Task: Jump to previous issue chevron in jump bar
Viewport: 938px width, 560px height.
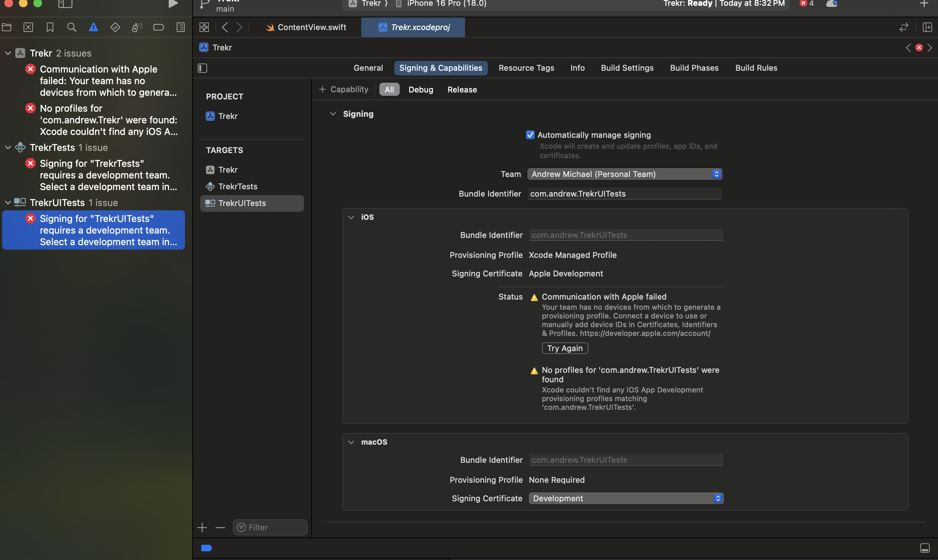Action: pyautogui.click(x=908, y=48)
